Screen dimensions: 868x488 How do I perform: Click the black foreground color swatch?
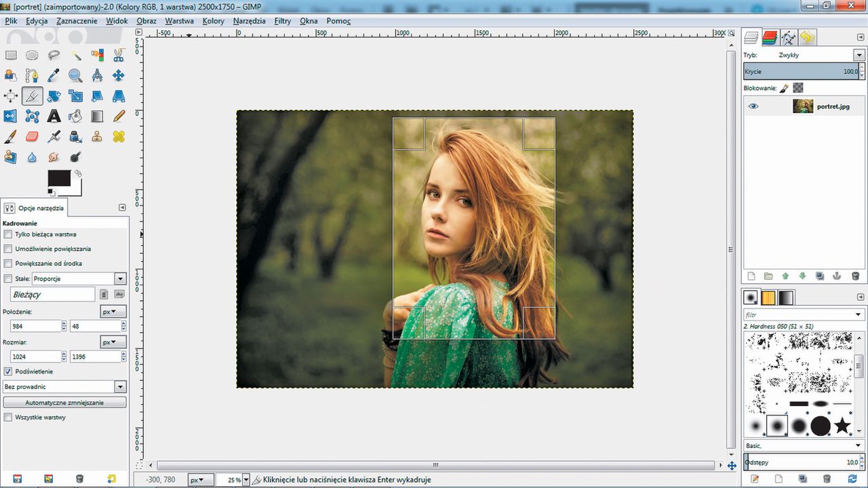pos(59,178)
